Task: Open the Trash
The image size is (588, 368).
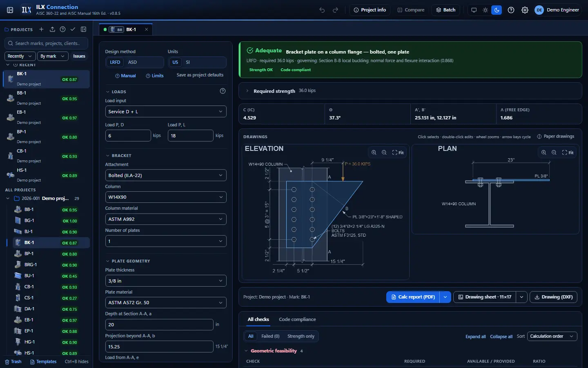Action: [13, 361]
